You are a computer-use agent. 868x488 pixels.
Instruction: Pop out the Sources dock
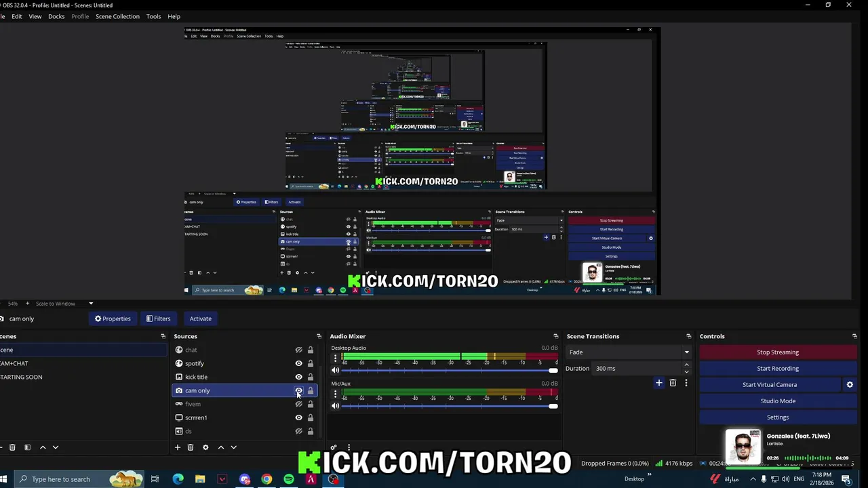tap(319, 336)
